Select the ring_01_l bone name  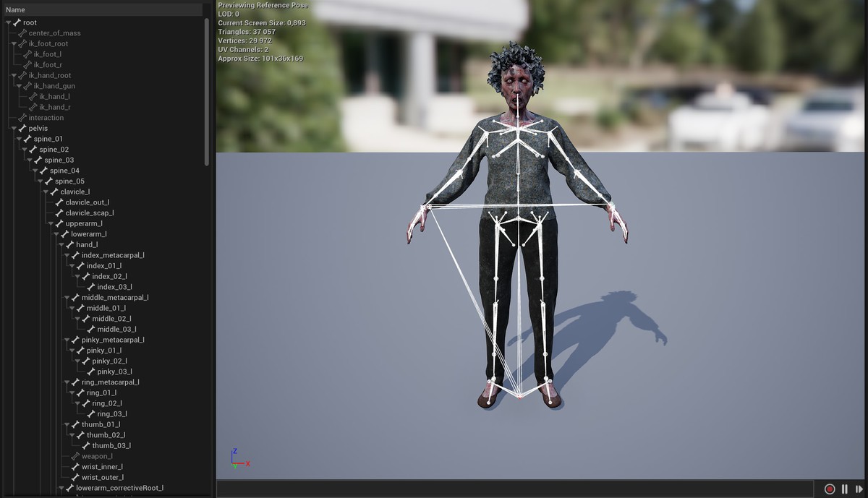click(102, 393)
